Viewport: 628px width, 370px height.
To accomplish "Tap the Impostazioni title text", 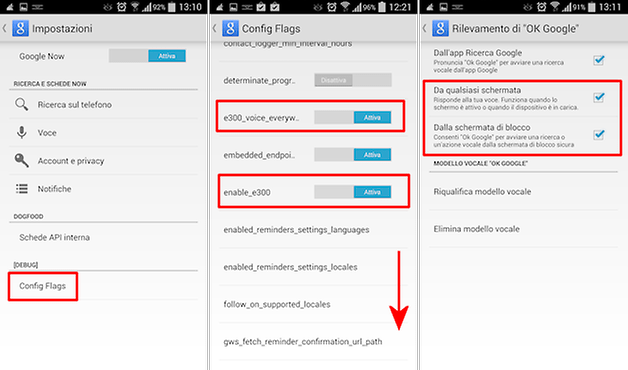I will coord(62,28).
